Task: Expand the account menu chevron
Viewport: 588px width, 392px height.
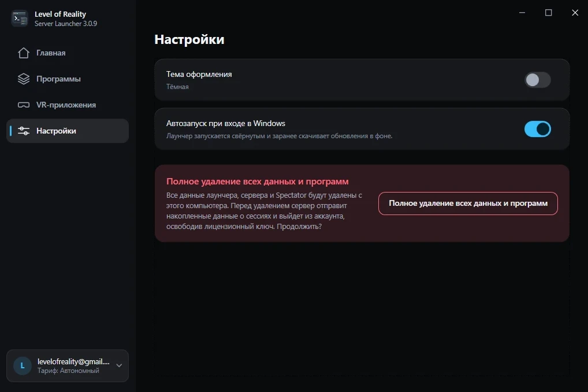Action: [x=119, y=365]
